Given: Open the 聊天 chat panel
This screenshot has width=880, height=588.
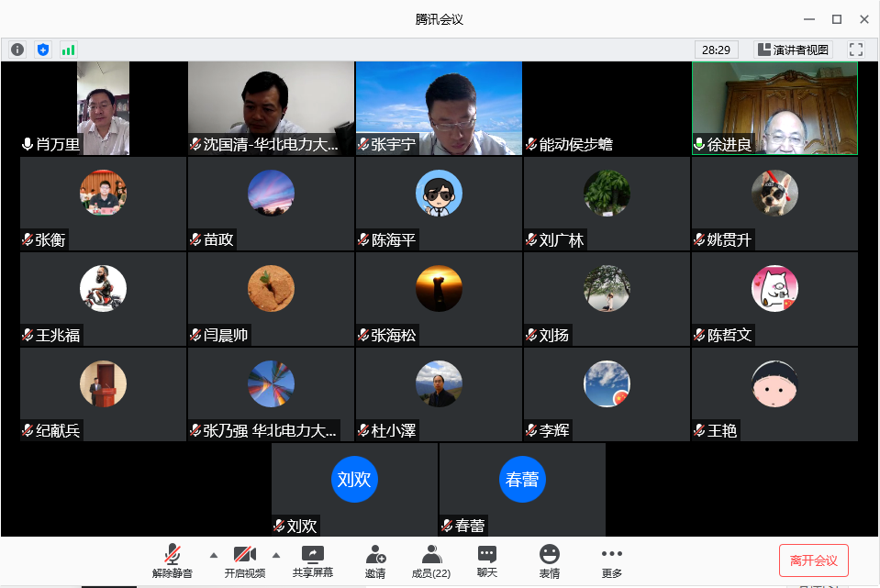Looking at the screenshot, I should [x=487, y=561].
